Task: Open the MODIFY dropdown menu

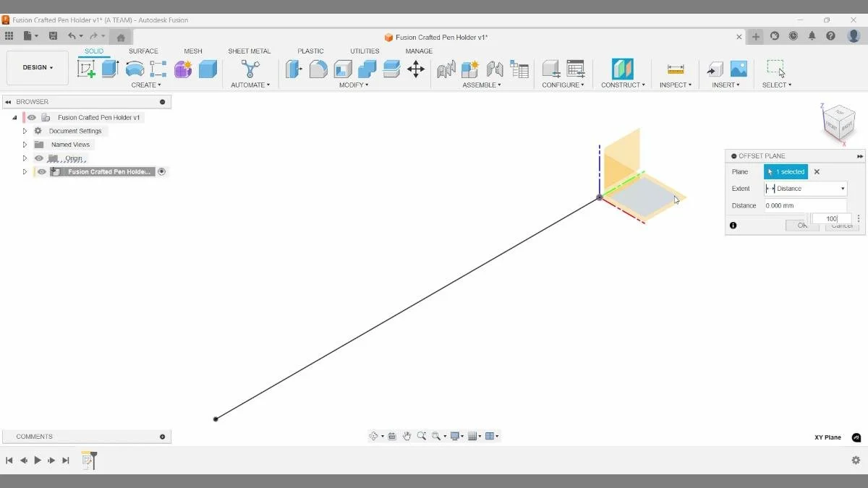Action: click(354, 85)
